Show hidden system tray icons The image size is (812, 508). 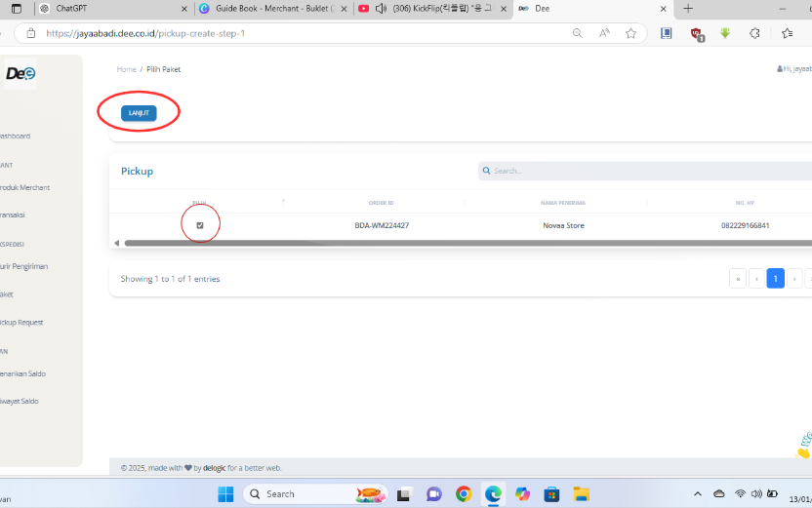click(x=698, y=494)
